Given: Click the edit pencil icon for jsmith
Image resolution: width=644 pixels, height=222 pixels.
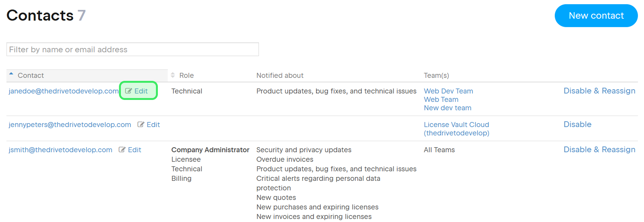Looking at the screenshot, I should tap(122, 150).
